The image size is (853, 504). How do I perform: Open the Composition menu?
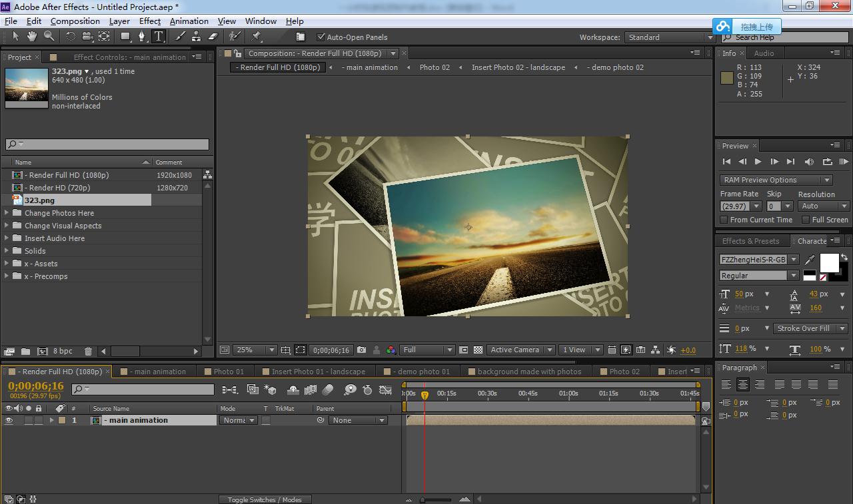pyautogui.click(x=75, y=21)
